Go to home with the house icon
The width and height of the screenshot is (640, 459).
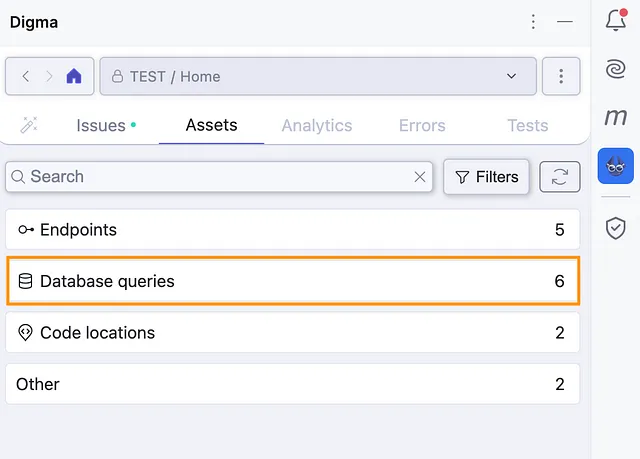[74, 76]
